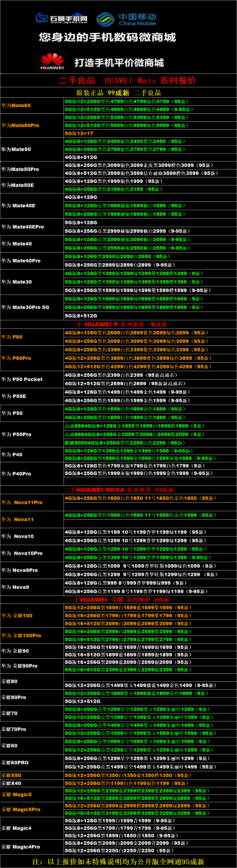
Task: Select the 华为 P50E model cell
Action: pos(32,396)
